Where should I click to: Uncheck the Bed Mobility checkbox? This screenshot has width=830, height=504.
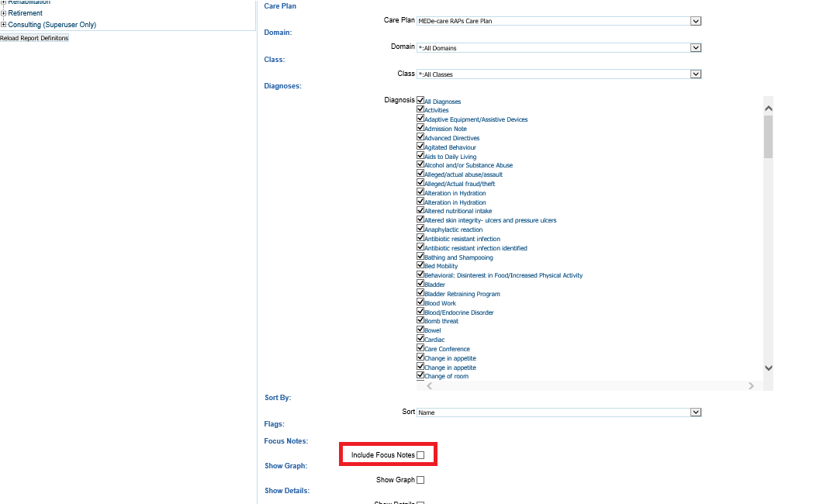(420, 266)
